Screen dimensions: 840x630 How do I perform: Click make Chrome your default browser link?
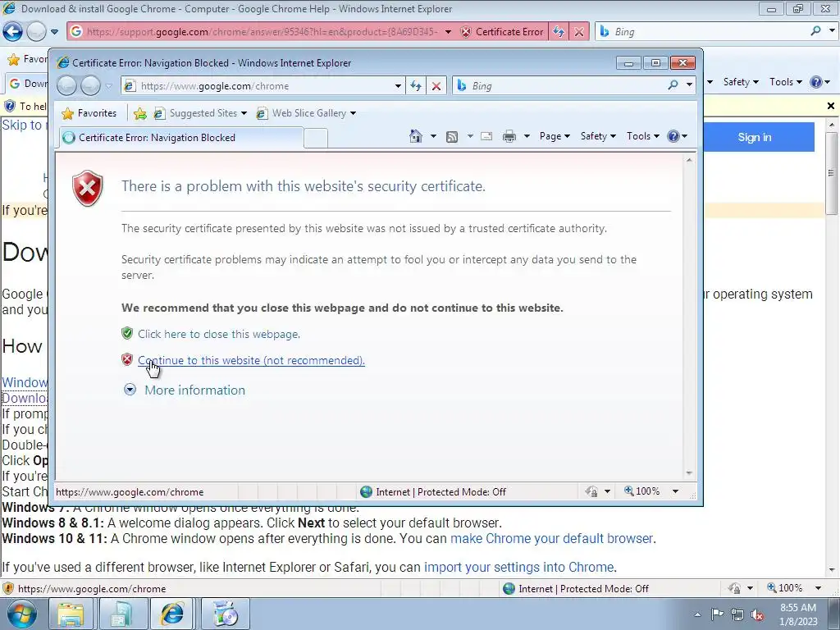coord(551,538)
